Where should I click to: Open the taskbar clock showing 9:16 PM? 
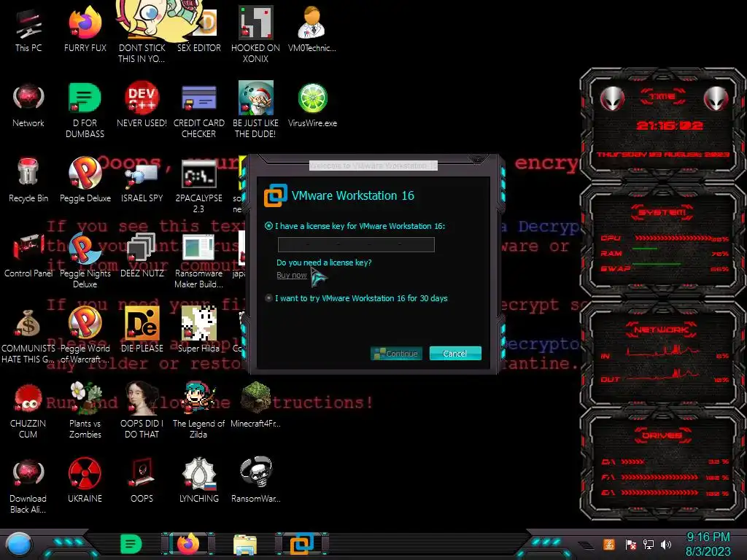pyautogui.click(x=708, y=544)
